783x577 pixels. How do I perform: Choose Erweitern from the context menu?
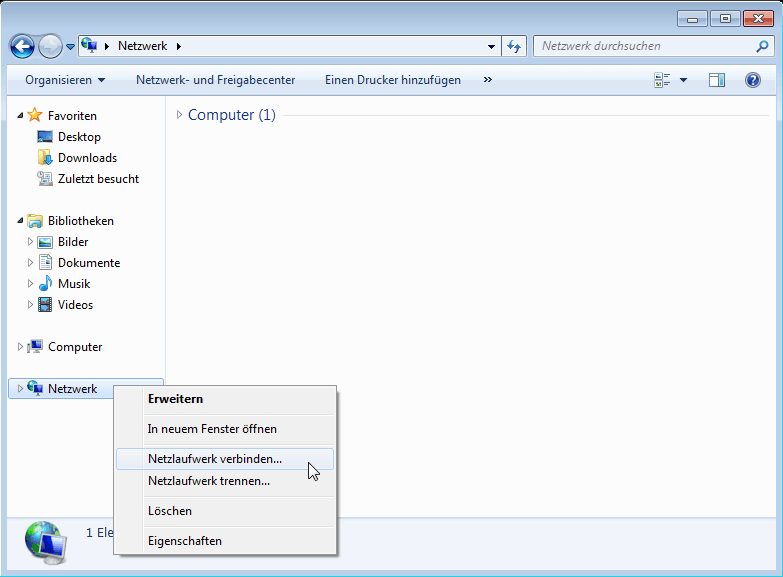click(x=225, y=399)
